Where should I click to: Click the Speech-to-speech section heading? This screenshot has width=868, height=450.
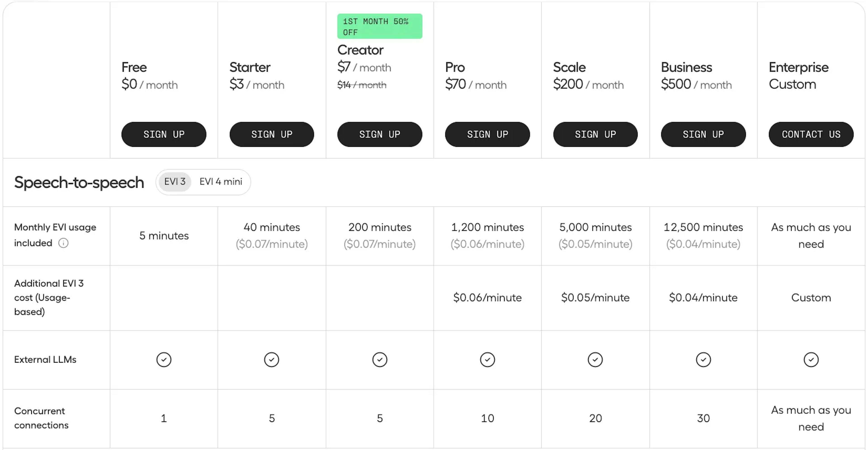(79, 182)
